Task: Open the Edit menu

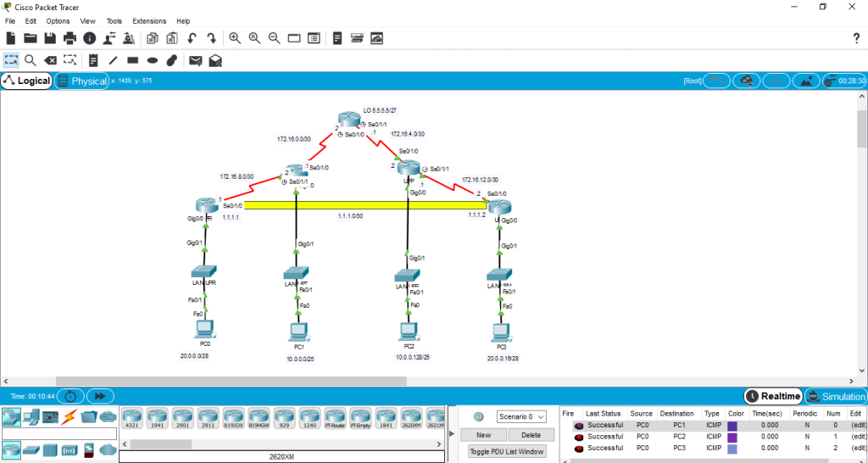Action: pos(31,21)
